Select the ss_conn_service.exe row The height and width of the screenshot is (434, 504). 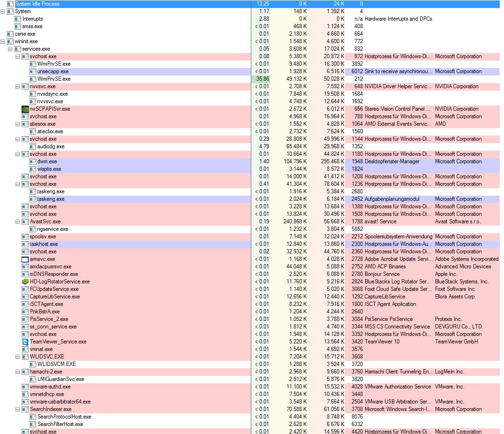250,327
